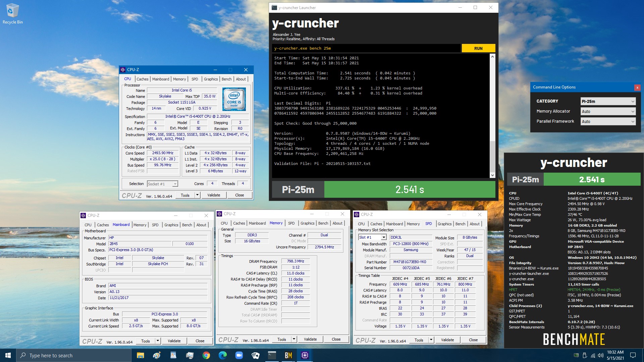Click the Windows taskbar search box
Screen dimensions: 644x362
coord(74,355)
